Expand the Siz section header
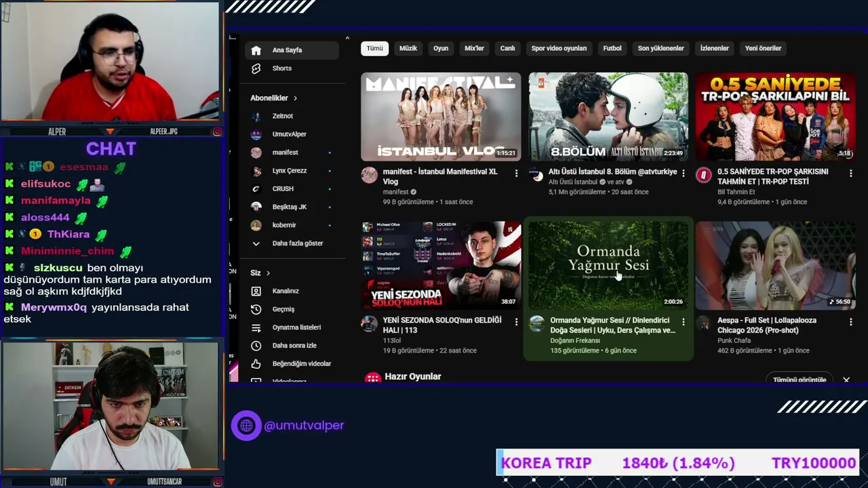The width and height of the screenshot is (868, 488). pos(260,273)
